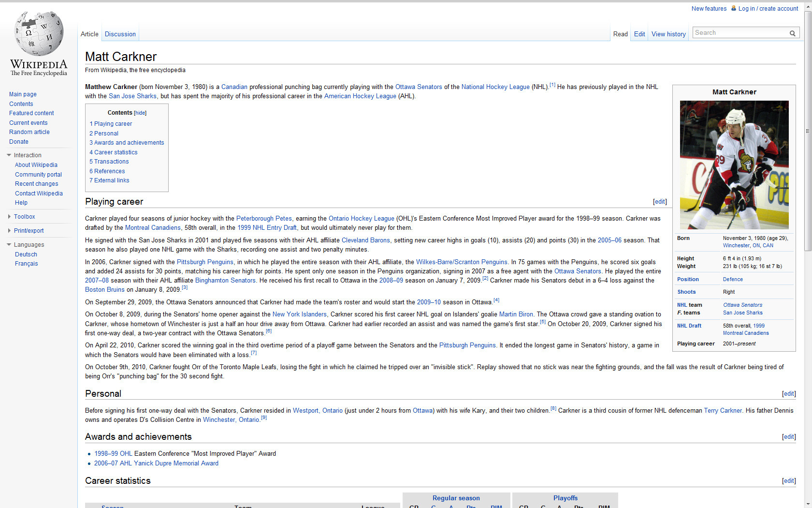Click Matt Carkner infobox photo

coord(734,165)
